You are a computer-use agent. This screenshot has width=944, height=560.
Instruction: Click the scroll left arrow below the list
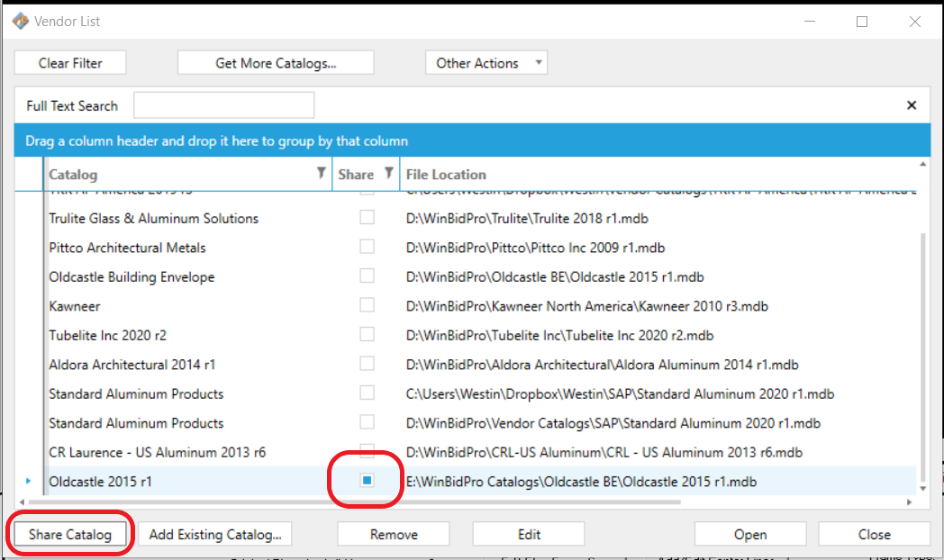(22, 501)
